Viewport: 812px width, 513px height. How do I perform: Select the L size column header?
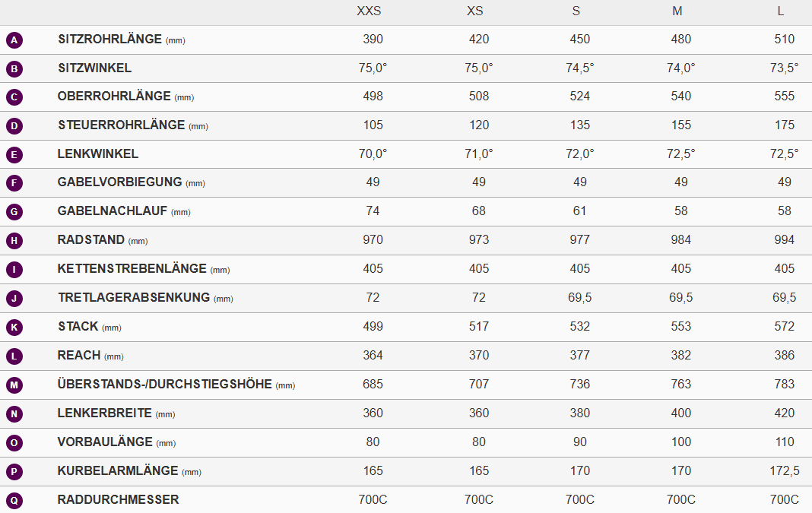[780, 11]
